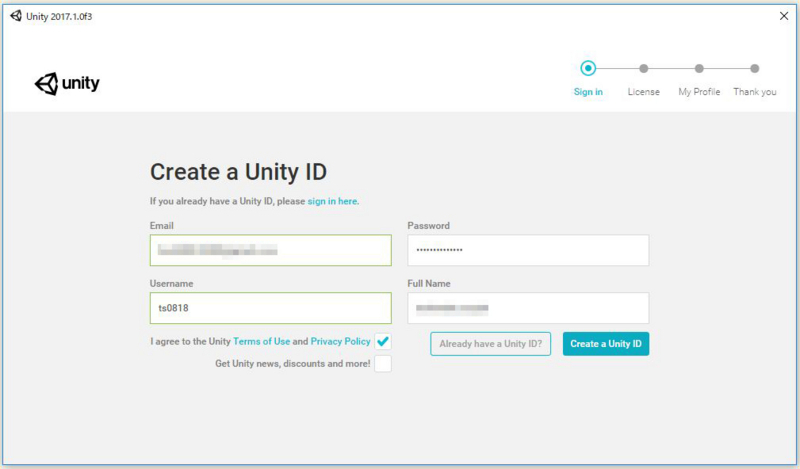The width and height of the screenshot is (800, 469).
Task: Select the License step indicator
Action: (x=643, y=68)
